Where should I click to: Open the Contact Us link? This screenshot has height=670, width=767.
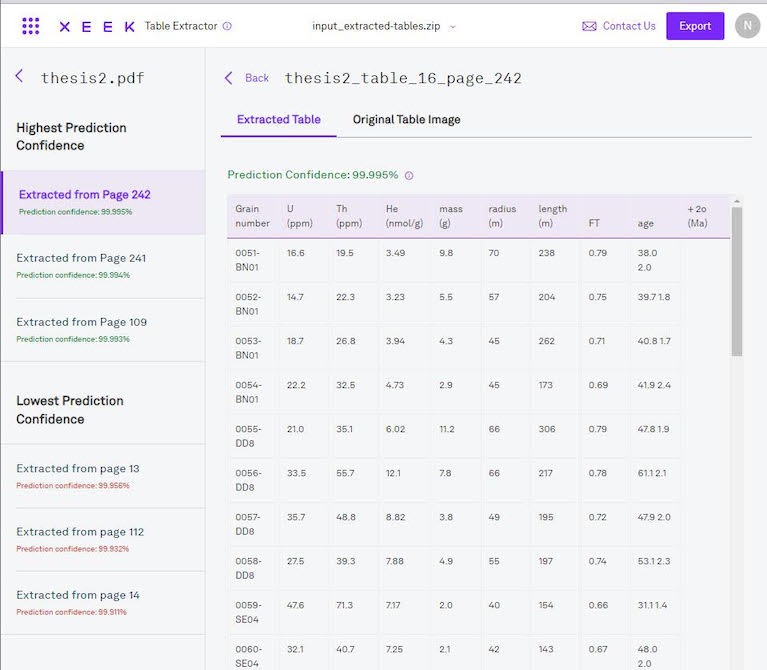coord(629,26)
